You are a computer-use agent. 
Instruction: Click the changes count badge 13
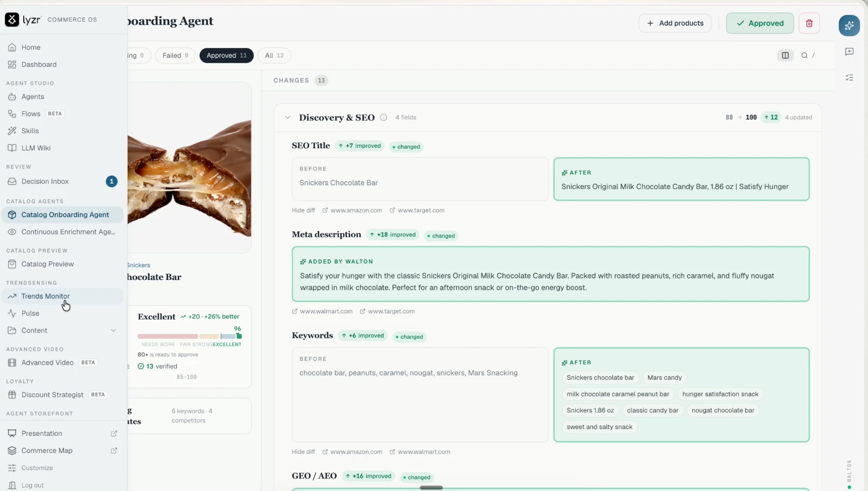pos(321,80)
